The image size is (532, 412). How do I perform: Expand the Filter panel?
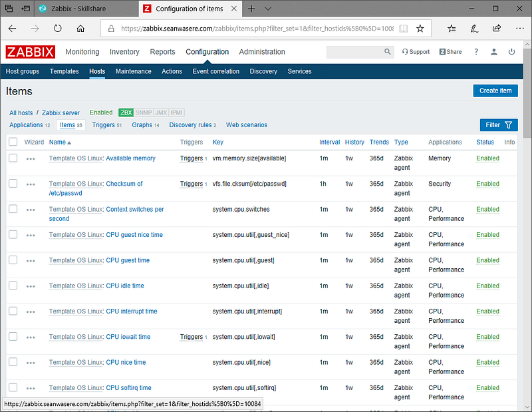499,125
